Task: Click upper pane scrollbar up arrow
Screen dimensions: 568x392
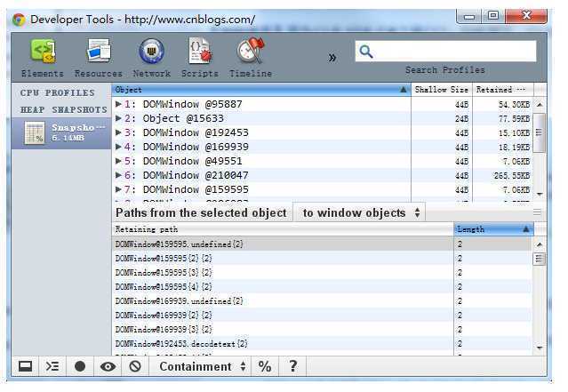Action: tap(540, 104)
